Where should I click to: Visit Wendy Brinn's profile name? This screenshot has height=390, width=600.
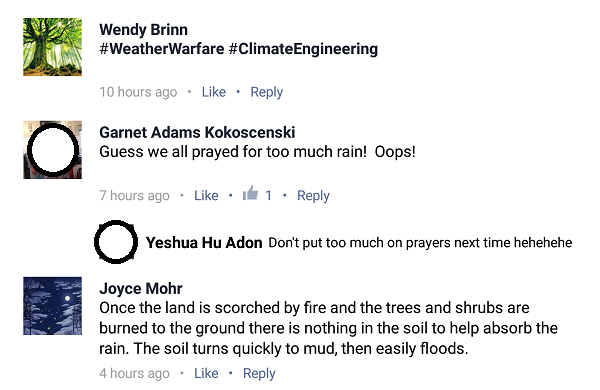143,30
